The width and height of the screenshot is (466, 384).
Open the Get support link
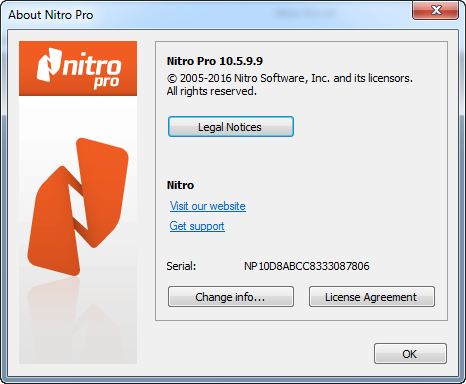click(x=197, y=226)
